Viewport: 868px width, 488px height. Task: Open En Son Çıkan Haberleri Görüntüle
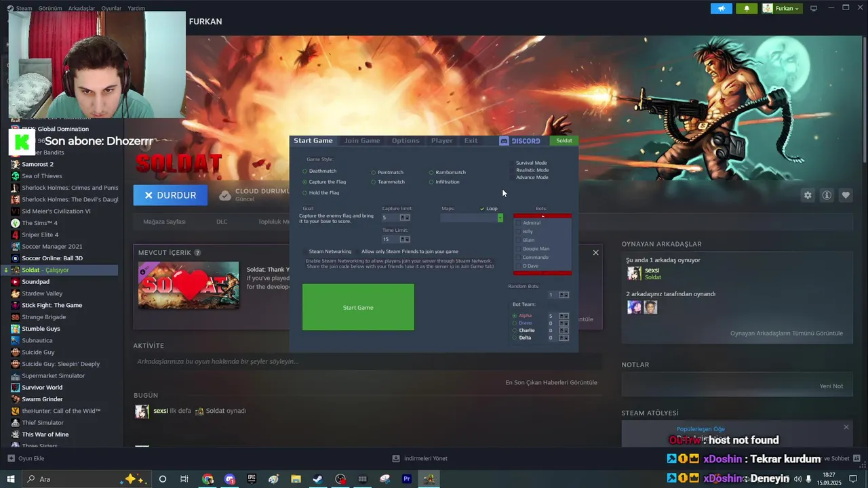[x=551, y=382]
